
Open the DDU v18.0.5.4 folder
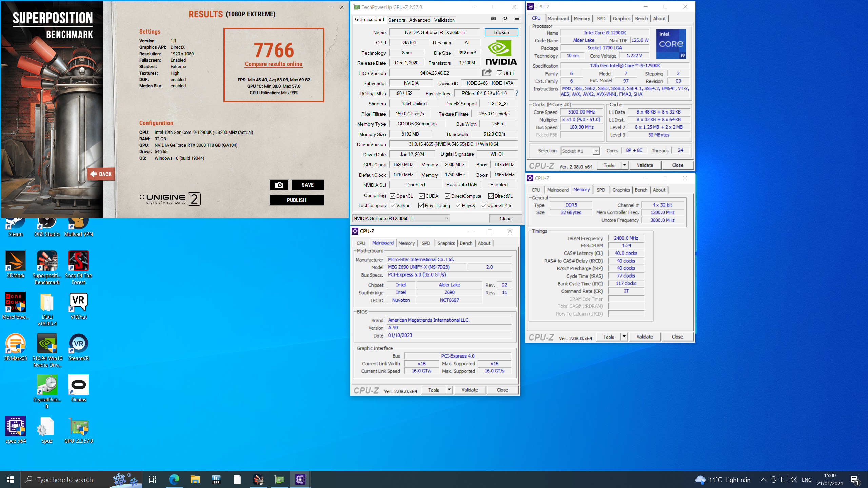tap(47, 309)
